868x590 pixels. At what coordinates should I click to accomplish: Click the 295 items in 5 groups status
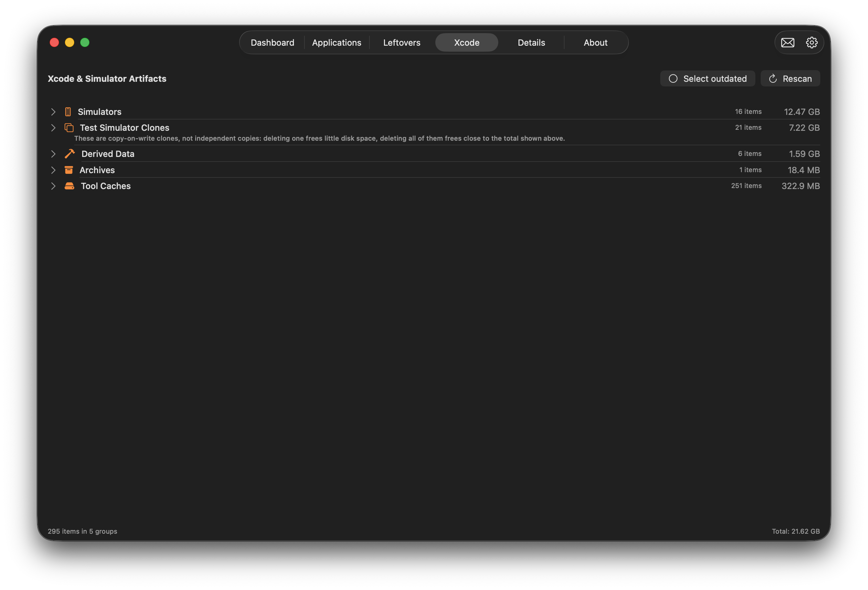[x=82, y=531]
